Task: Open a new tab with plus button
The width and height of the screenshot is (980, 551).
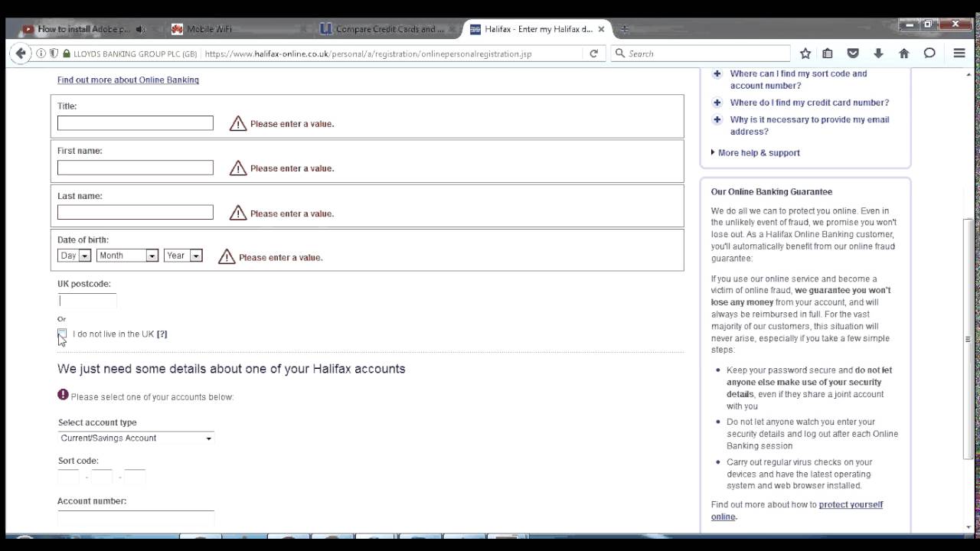Action: point(624,29)
